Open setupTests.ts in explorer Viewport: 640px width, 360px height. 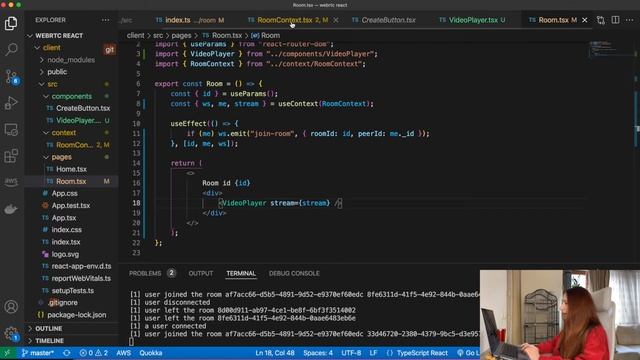pos(72,291)
